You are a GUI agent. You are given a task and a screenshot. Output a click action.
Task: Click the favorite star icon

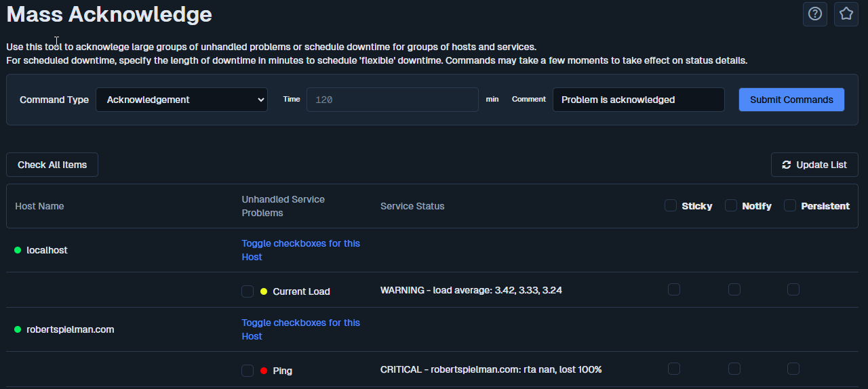click(x=846, y=14)
